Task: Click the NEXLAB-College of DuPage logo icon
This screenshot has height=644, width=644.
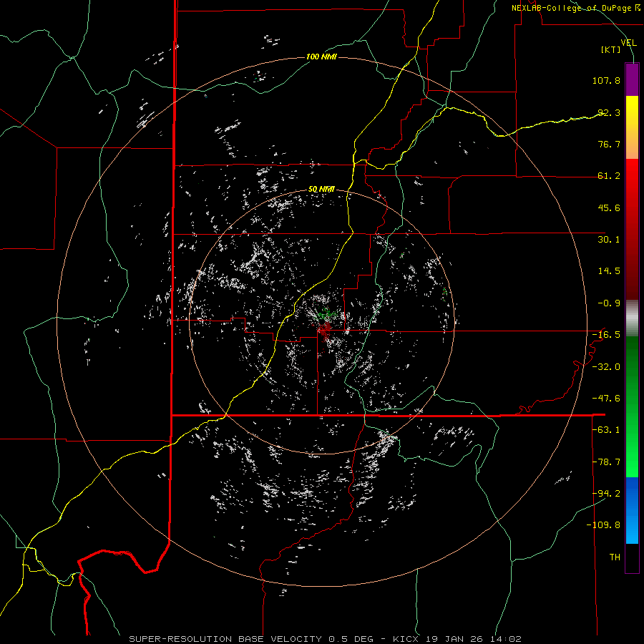Action: 638,7
